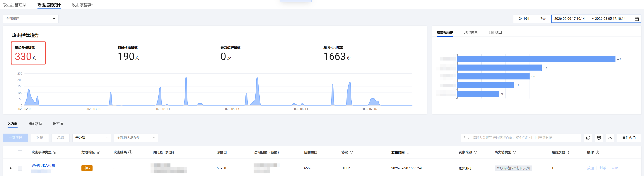Filter by danger level column

tap(98, 152)
